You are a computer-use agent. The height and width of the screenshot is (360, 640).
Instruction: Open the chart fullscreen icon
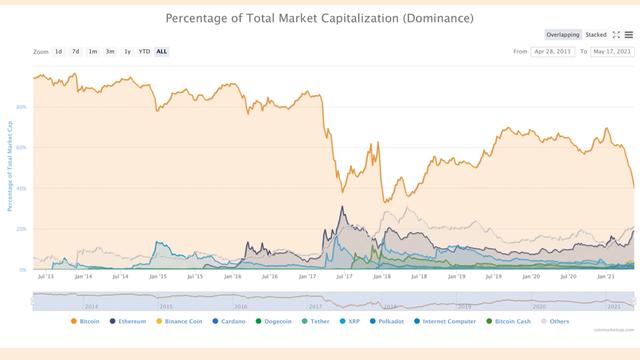point(616,35)
